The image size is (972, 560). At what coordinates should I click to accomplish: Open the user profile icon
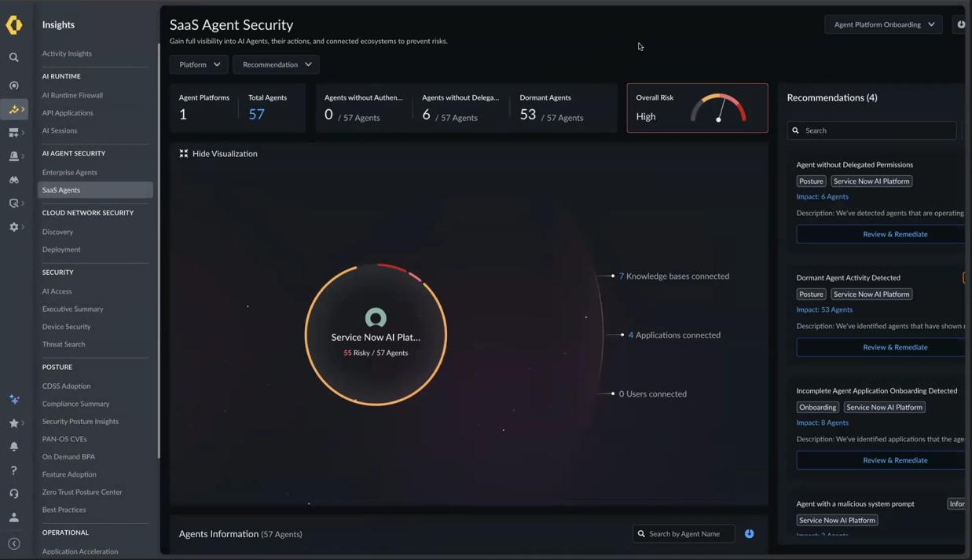14,517
